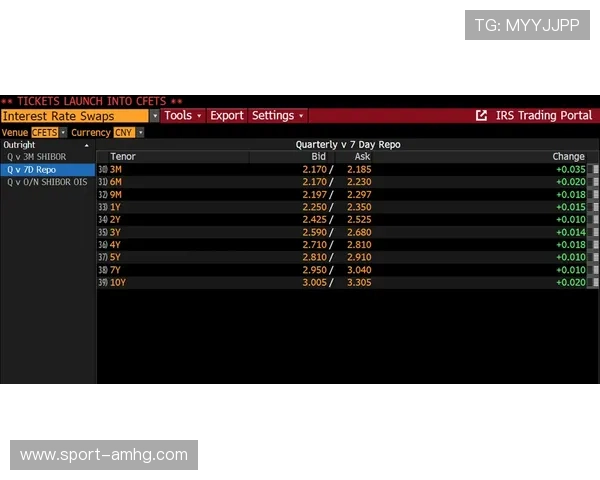Screen dimensions: 600x480
Task: Click the chart icon beside 10Y change
Action: [593, 283]
